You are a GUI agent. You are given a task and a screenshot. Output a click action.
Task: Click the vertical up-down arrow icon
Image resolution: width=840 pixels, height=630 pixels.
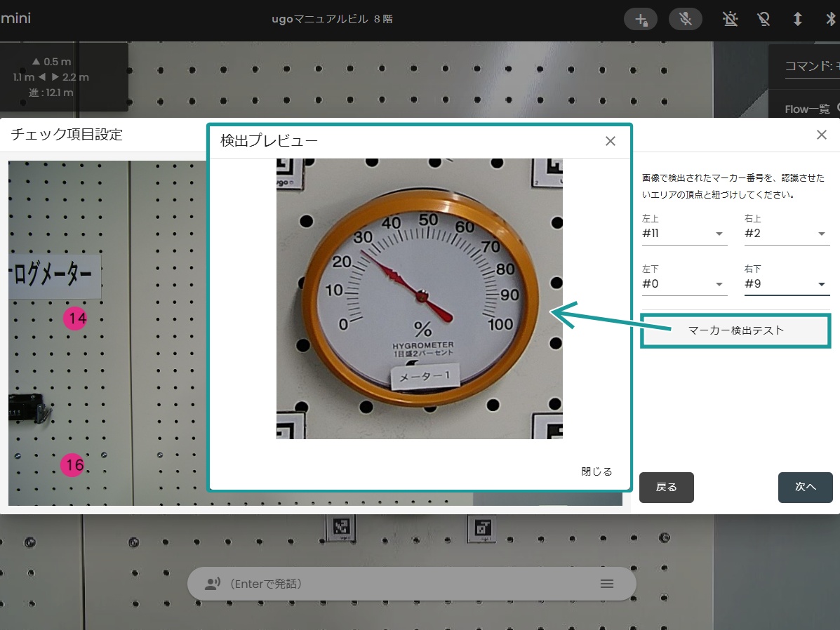tap(798, 20)
